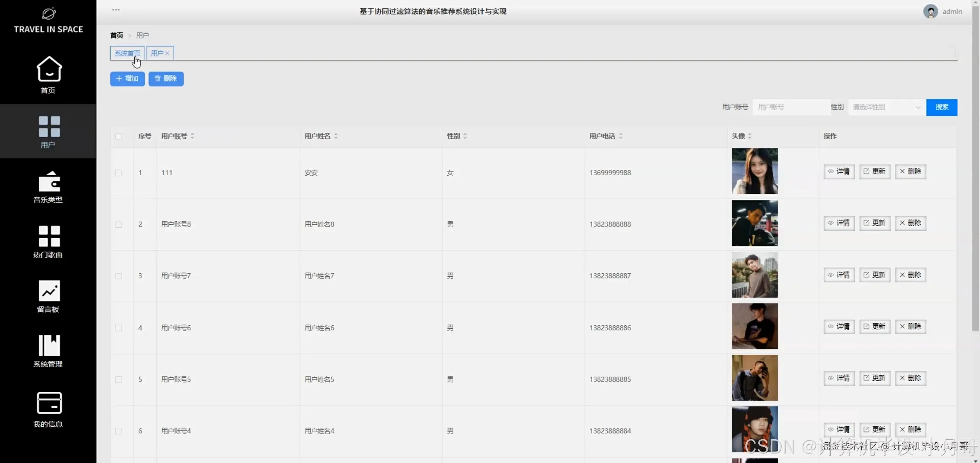Click the 音乐类型 wallet icon

coord(49,181)
